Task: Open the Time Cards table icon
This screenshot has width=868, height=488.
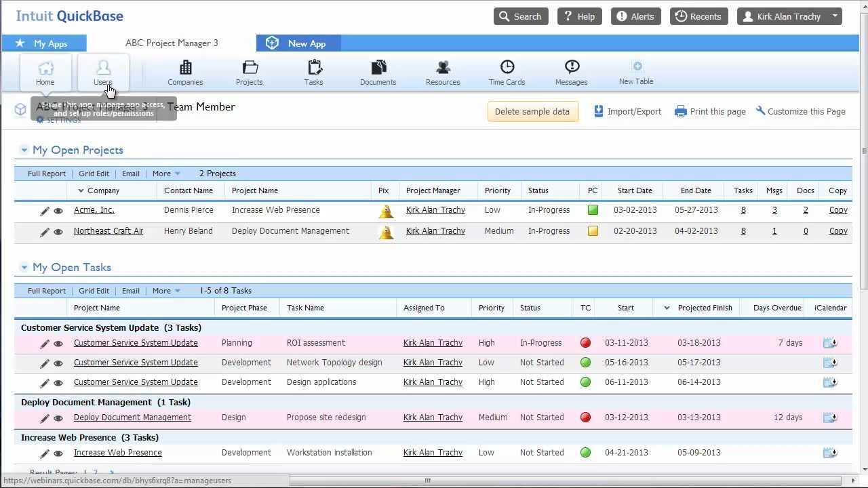Action: [507, 73]
